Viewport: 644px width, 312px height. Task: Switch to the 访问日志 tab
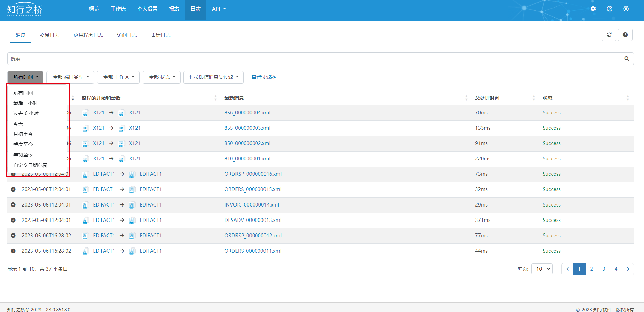point(127,35)
